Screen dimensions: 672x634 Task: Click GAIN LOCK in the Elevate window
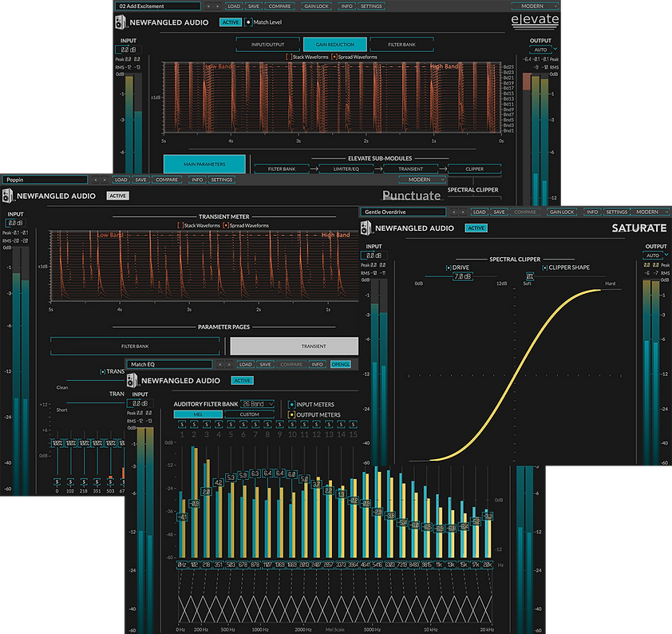316,6
